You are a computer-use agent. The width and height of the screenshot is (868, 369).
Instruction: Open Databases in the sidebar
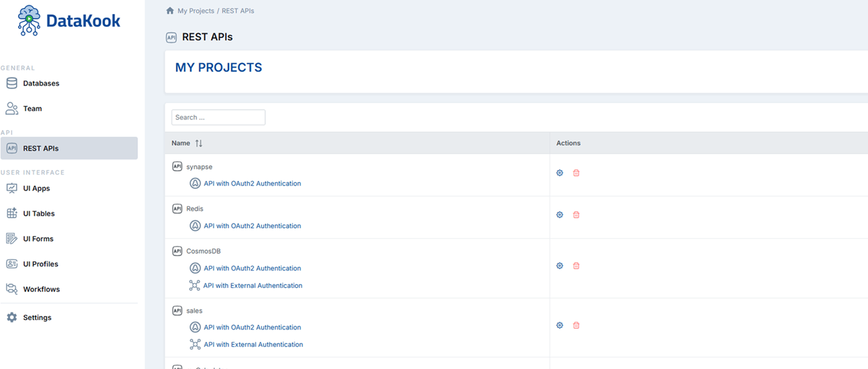point(41,84)
